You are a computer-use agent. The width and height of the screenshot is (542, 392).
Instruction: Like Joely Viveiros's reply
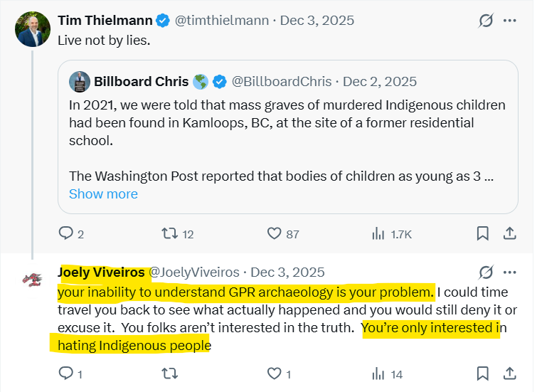click(275, 374)
